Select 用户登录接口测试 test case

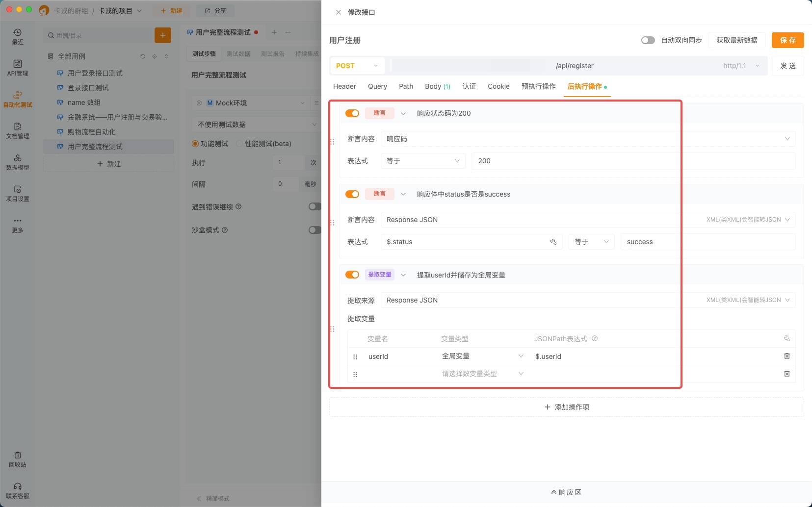(x=108, y=73)
